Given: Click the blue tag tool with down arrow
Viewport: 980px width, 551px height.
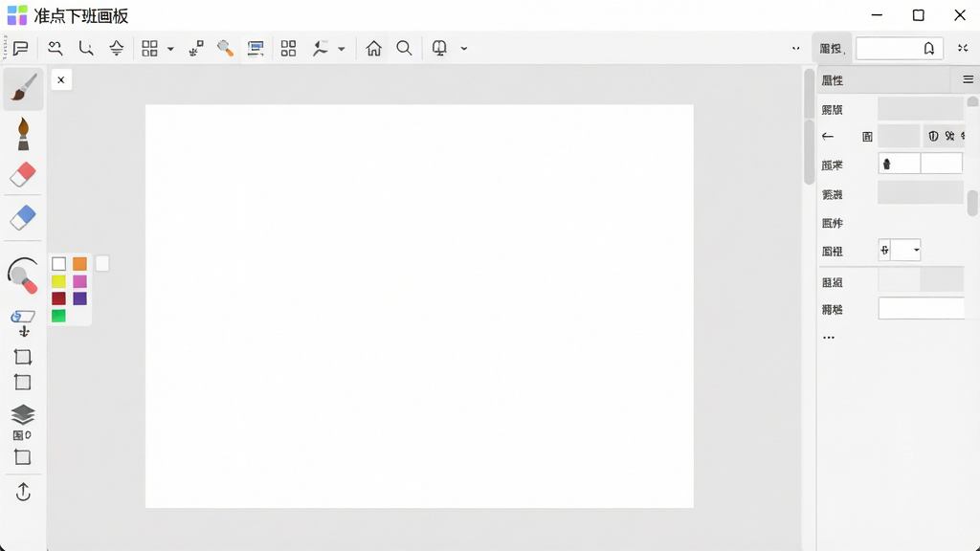Looking at the screenshot, I should click(x=23, y=323).
